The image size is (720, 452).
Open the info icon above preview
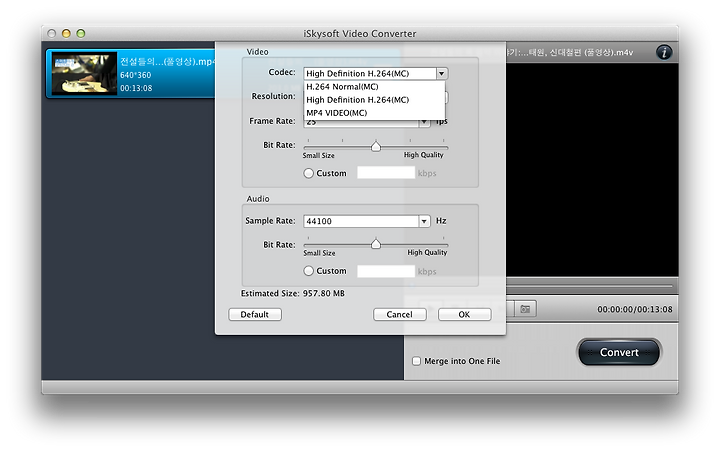coord(664,52)
